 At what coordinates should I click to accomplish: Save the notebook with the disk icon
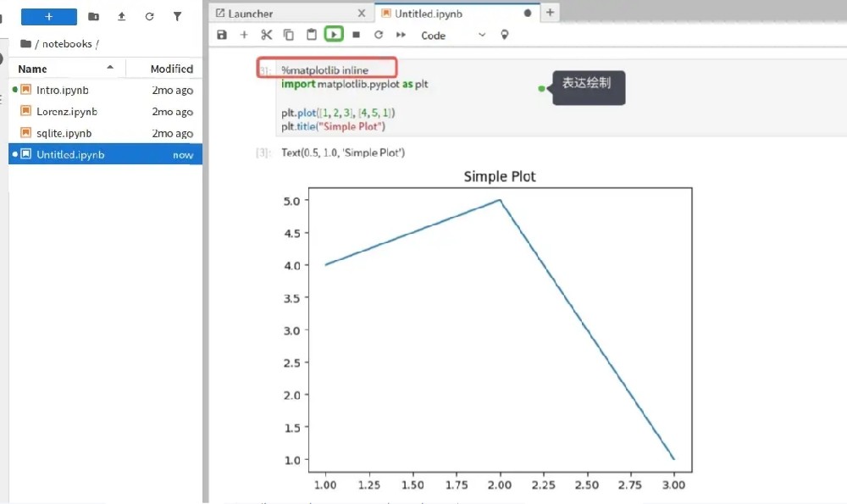click(222, 35)
